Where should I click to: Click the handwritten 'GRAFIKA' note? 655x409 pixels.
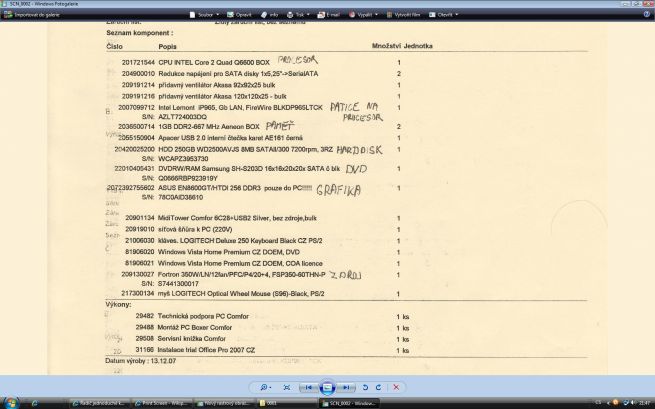pos(338,191)
